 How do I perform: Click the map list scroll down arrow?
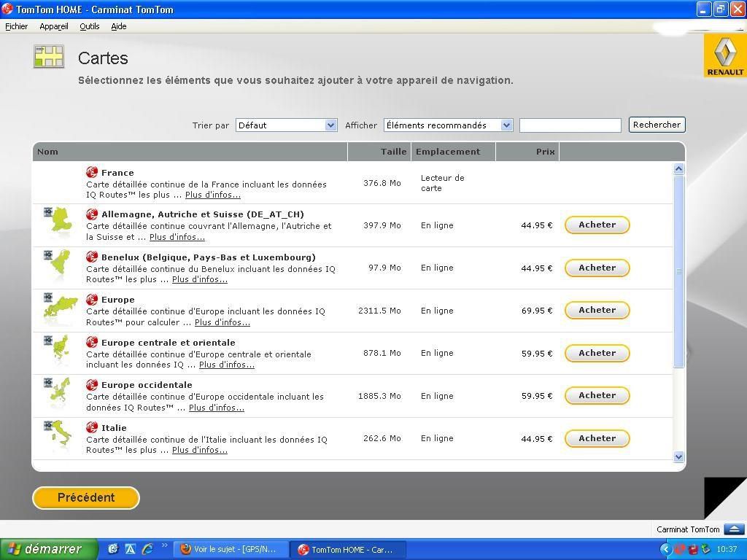click(679, 456)
